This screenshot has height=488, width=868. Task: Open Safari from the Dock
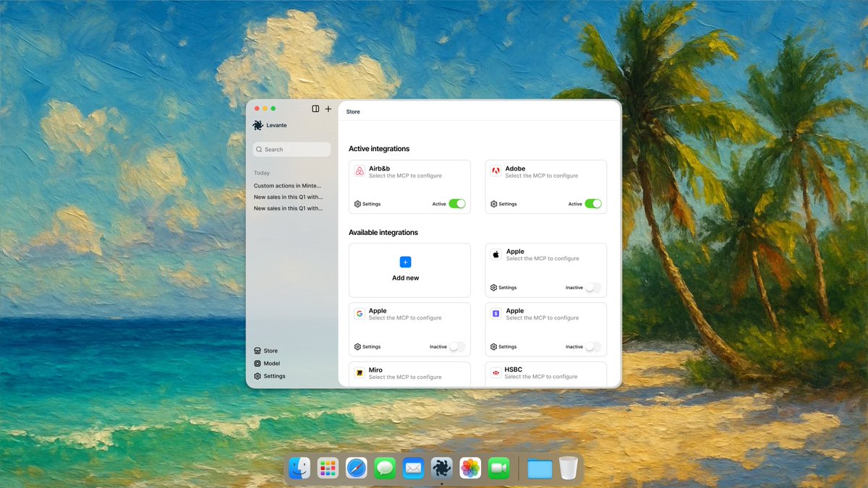click(x=356, y=468)
